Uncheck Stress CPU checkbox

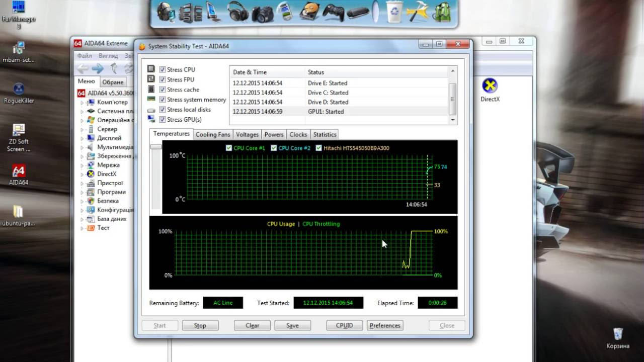(163, 70)
